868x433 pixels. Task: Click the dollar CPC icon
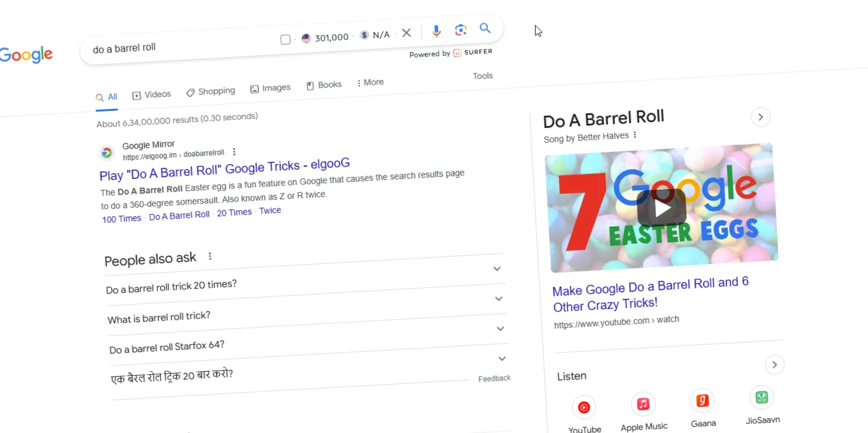364,36
